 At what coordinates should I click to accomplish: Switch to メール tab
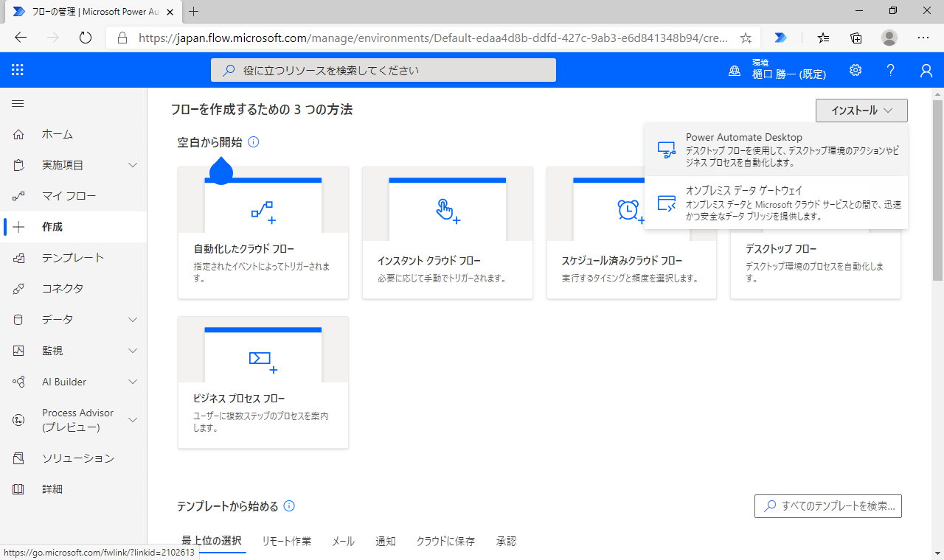tap(343, 541)
